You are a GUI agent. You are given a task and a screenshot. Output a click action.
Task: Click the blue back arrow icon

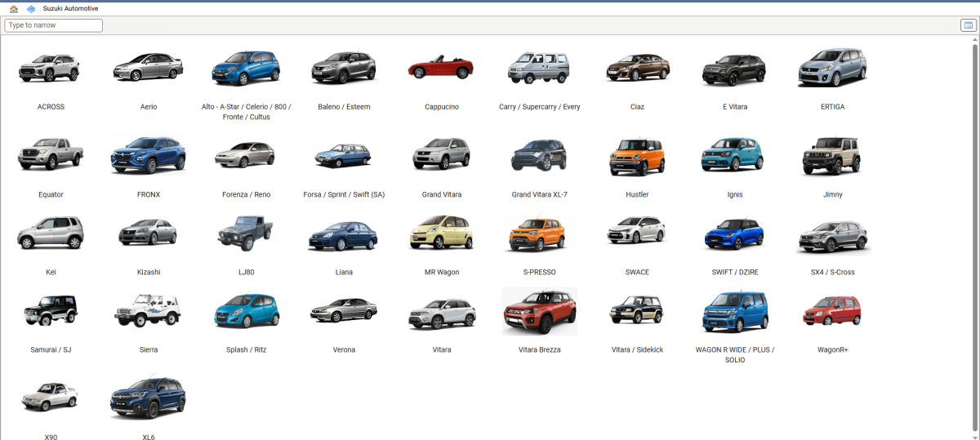[31, 9]
